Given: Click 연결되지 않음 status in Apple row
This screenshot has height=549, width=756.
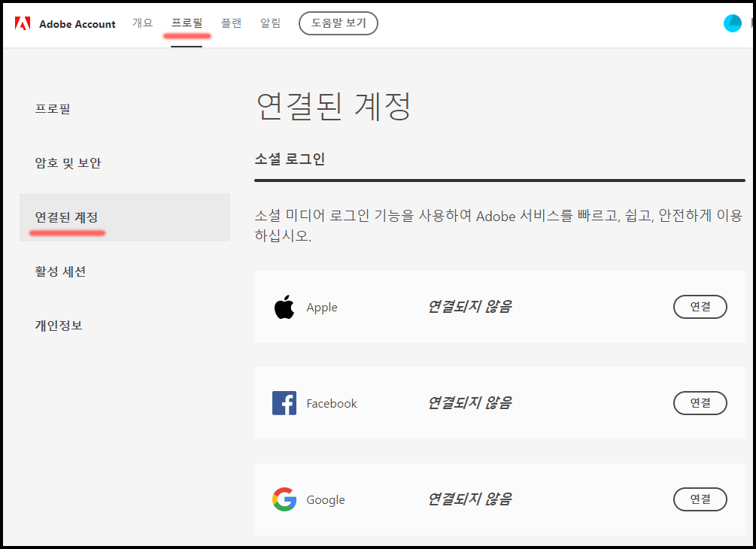Looking at the screenshot, I should point(469,307).
